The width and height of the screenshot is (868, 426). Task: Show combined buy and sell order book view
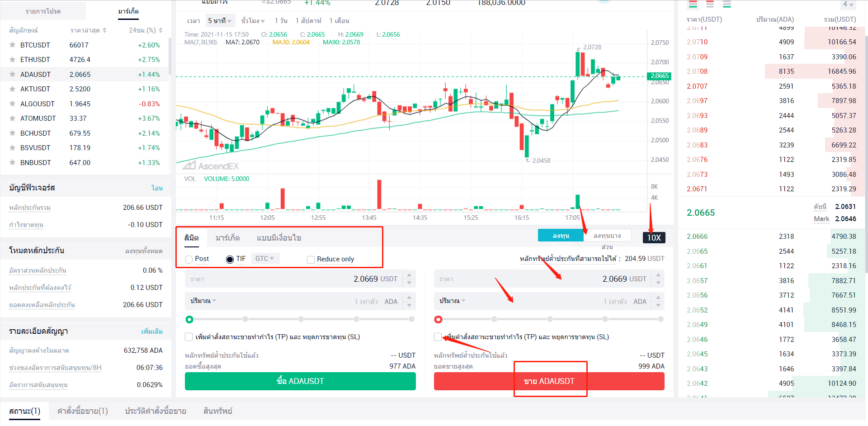[693, 5]
